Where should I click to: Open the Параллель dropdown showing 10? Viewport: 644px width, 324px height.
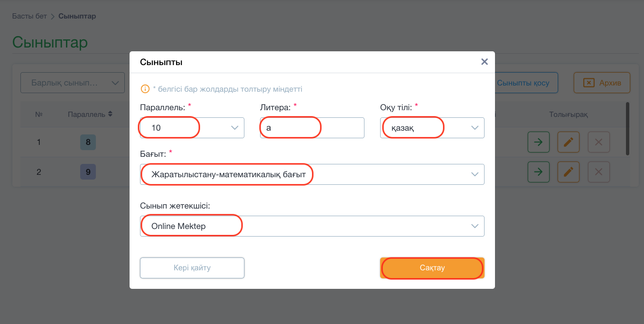[x=192, y=128]
